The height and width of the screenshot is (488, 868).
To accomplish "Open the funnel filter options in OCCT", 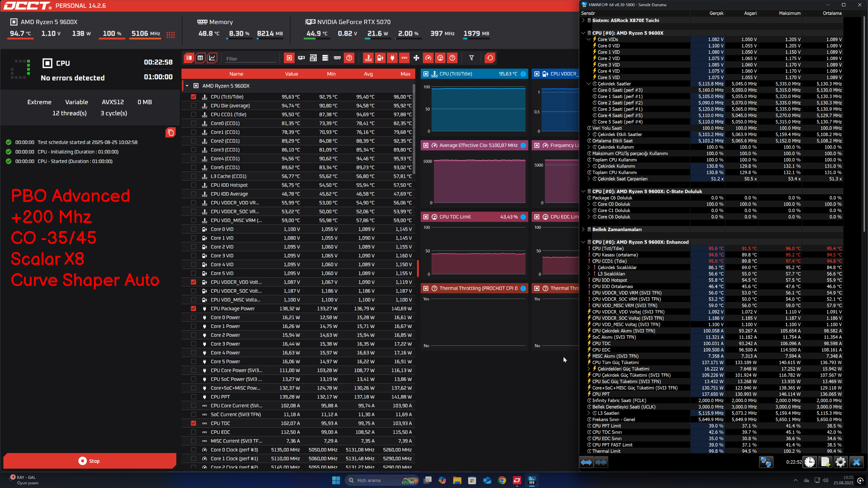I will [x=472, y=58].
